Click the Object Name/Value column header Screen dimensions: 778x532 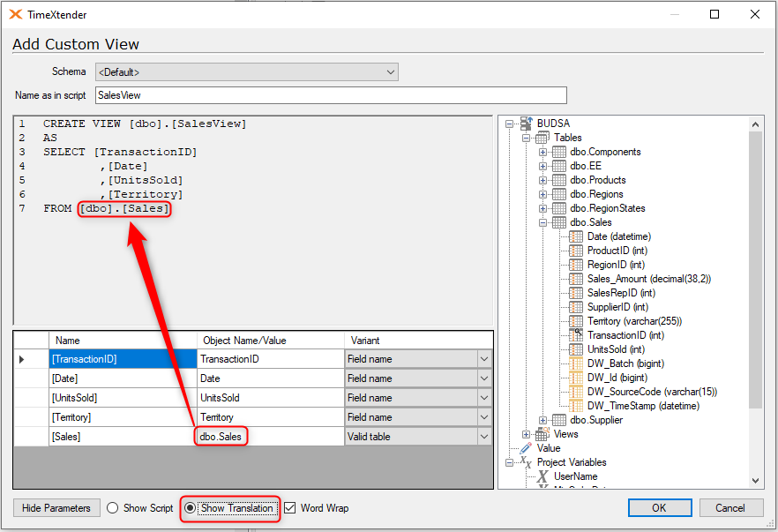[x=271, y=341]
